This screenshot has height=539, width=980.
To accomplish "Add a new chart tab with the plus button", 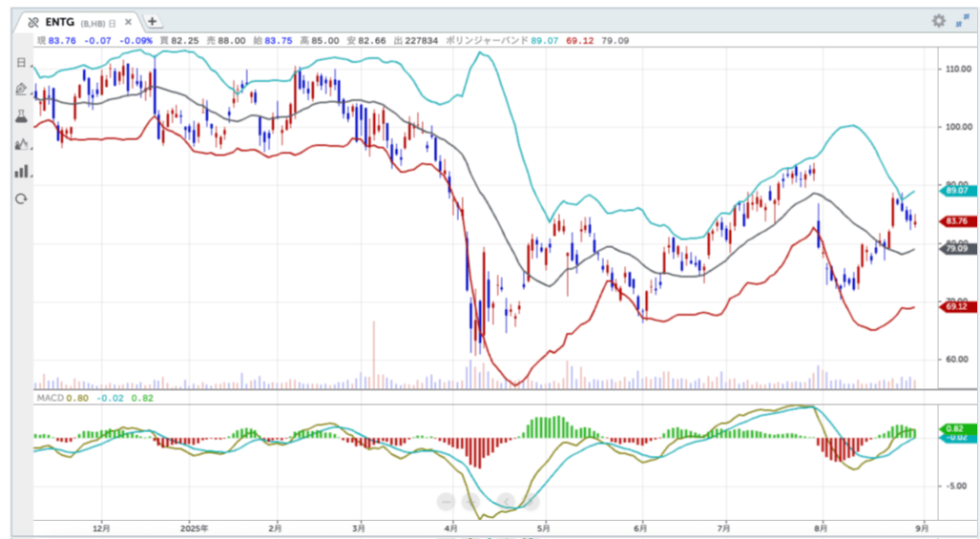I will (153, 21).
